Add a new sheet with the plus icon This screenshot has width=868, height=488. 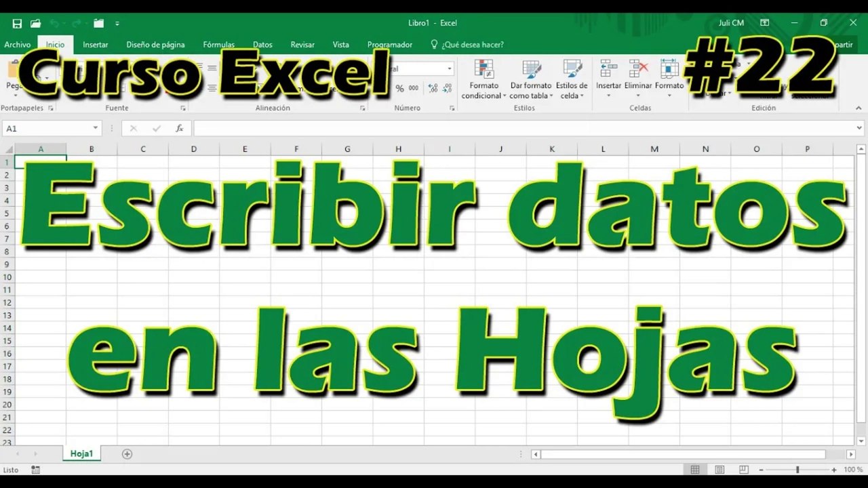click(127, 454)
